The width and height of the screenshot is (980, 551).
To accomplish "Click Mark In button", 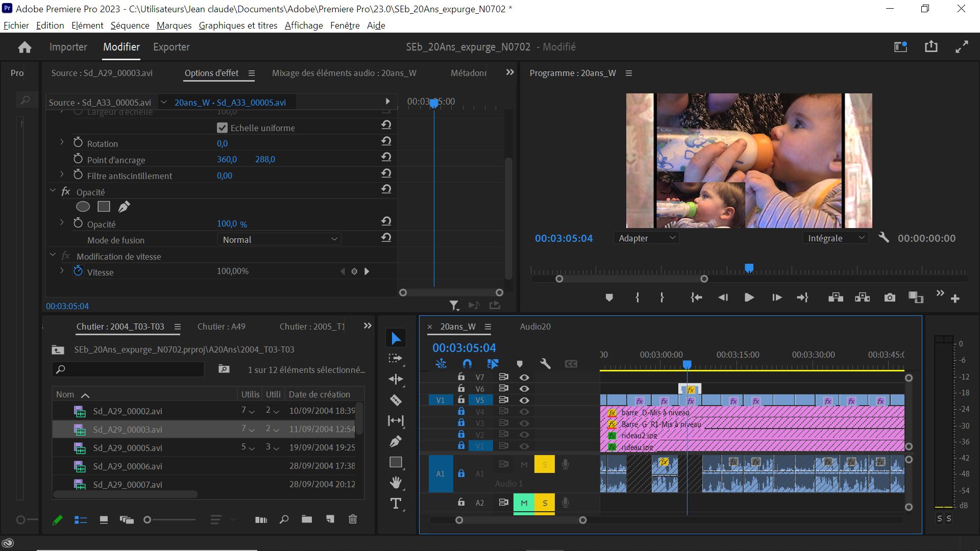I will (x=637, y=297).
